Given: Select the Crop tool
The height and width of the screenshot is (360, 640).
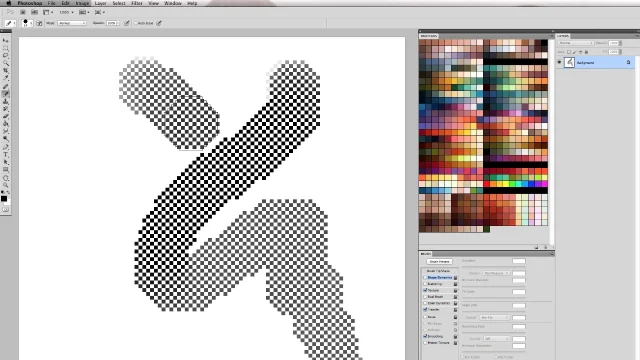Looking at the screenshot, I should 5,71.
